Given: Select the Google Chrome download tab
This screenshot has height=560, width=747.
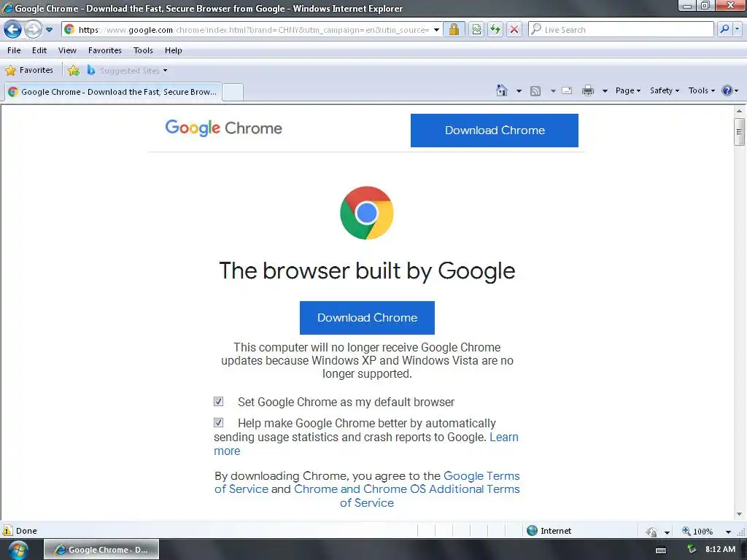Looking at the screenshot, I should [x=113, y=91].
